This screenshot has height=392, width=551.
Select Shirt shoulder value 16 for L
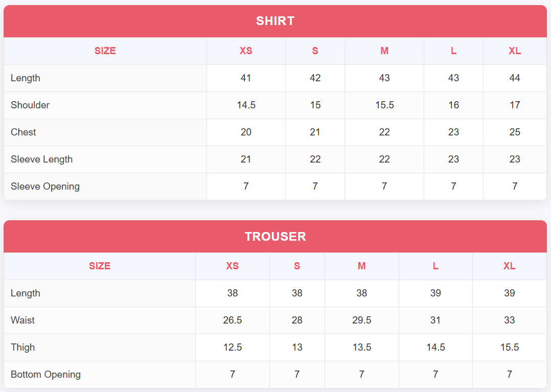point(453,105)
